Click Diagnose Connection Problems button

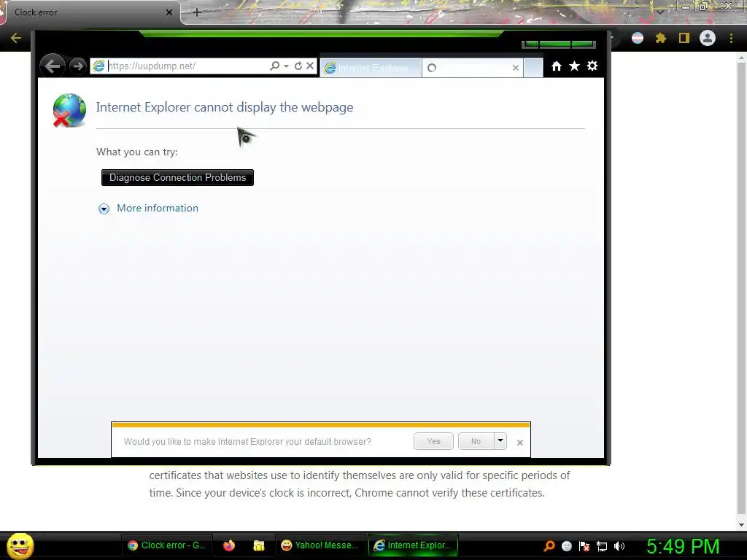pos(178,178)
